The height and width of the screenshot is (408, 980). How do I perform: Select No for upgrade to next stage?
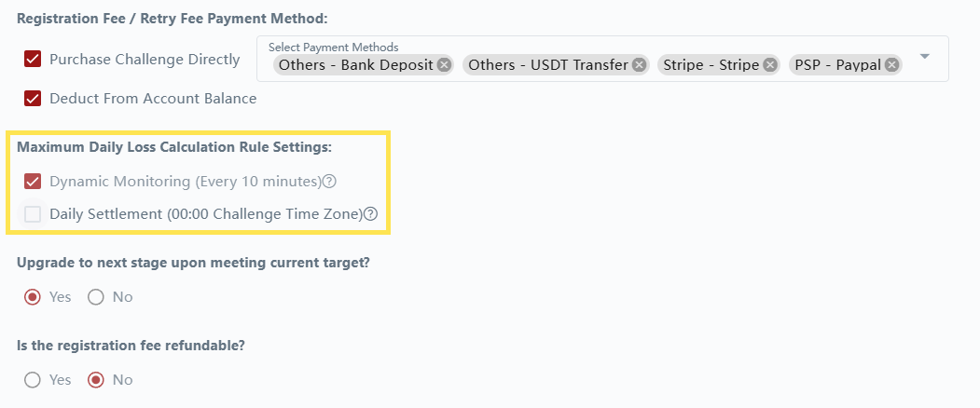pyautogui.click(x=95, y=297)
